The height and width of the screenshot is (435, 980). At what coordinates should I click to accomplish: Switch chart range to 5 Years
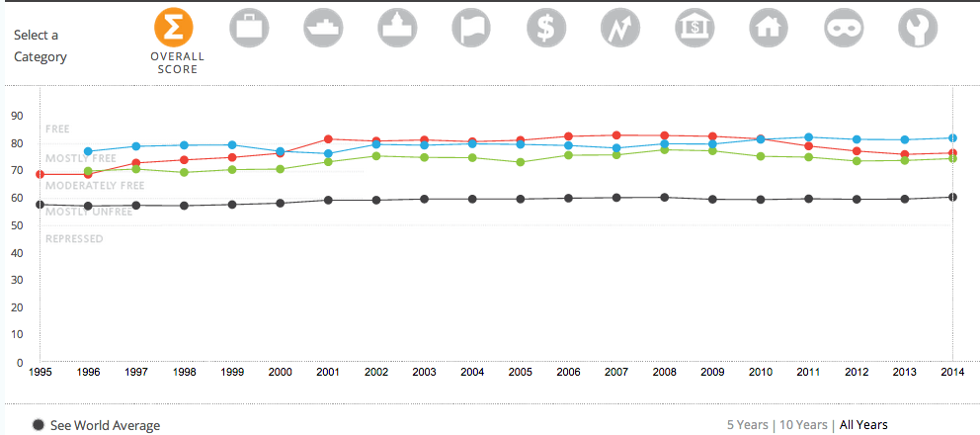(x=748, y=425)
